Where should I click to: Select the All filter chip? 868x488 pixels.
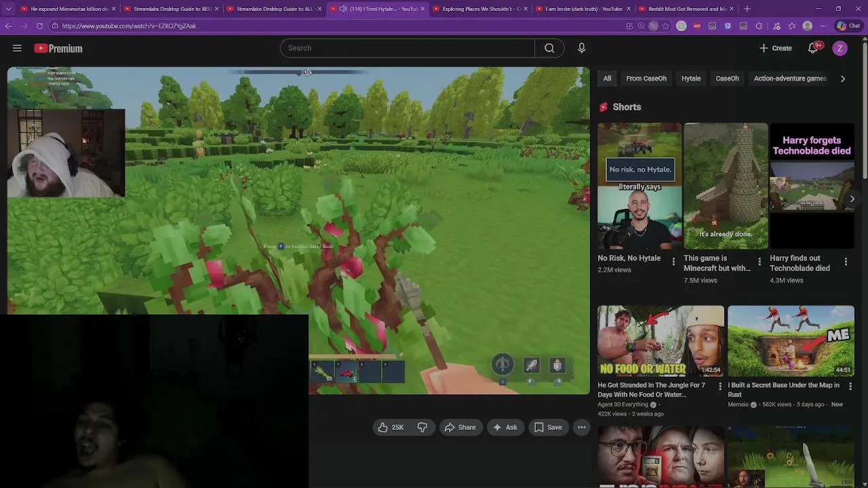pyautogui.click(x=607, y=79)
